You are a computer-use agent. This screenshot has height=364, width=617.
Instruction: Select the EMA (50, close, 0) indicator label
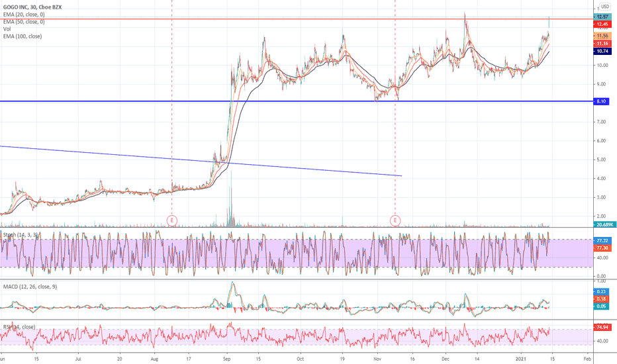24,22
